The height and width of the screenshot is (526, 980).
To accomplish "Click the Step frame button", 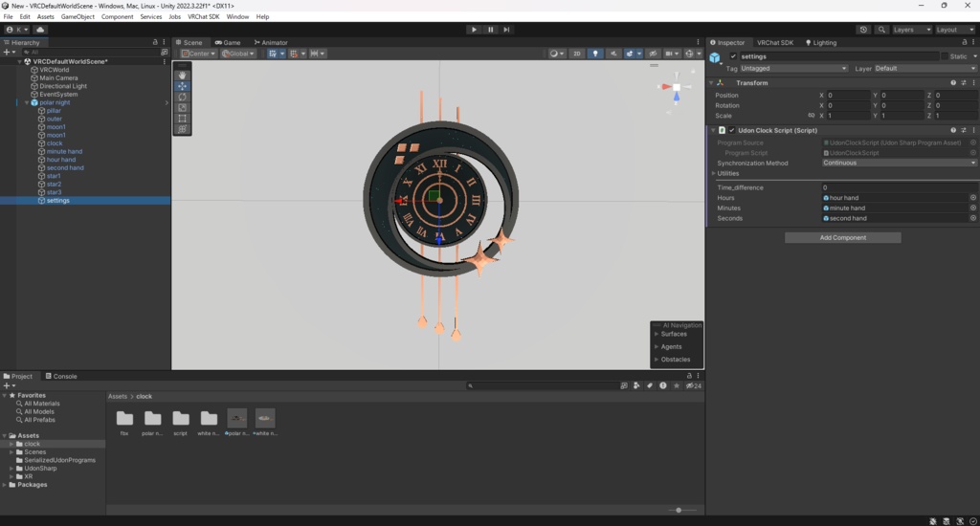I will click(x=506, y=30).
